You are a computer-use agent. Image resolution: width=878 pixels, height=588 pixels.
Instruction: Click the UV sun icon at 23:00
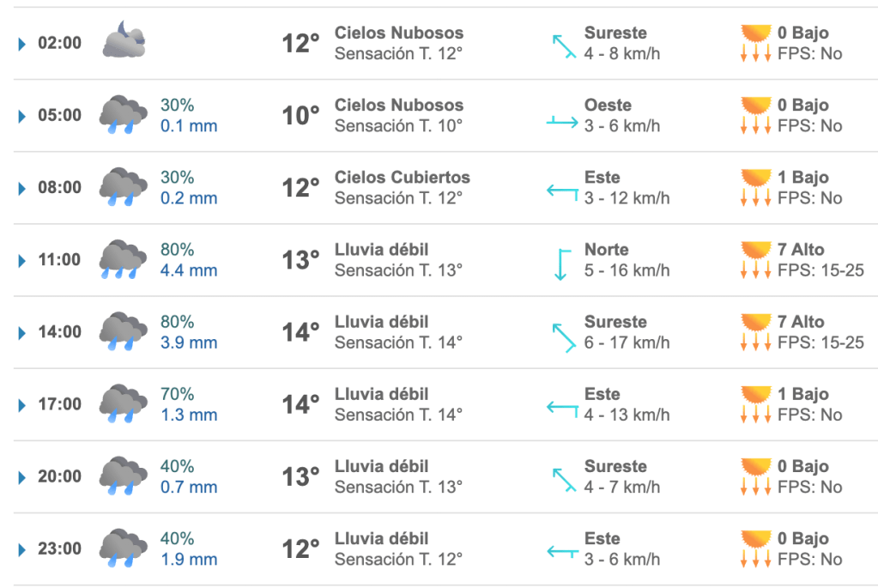(756, 539)
